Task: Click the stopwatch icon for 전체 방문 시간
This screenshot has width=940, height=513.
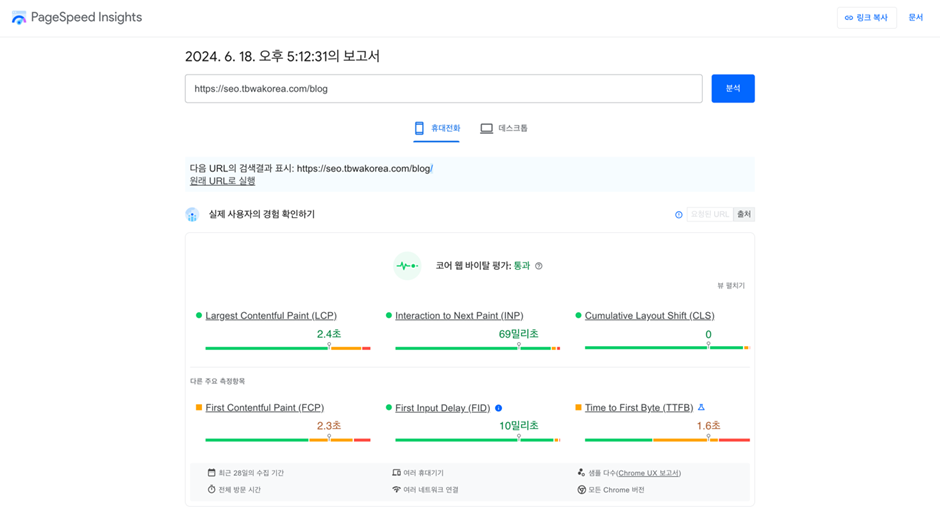Action: click(211, 490)
